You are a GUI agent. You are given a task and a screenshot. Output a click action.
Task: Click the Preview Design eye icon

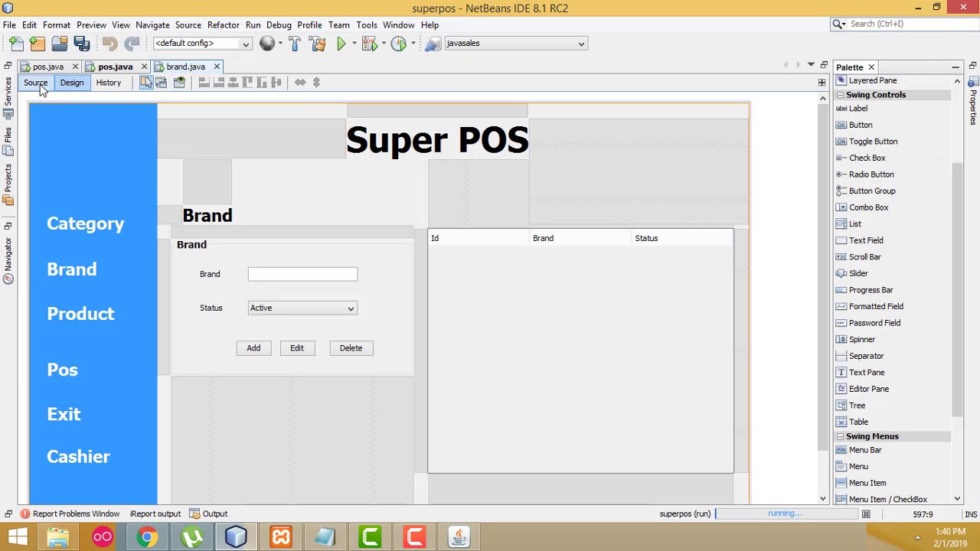(179, 83)
